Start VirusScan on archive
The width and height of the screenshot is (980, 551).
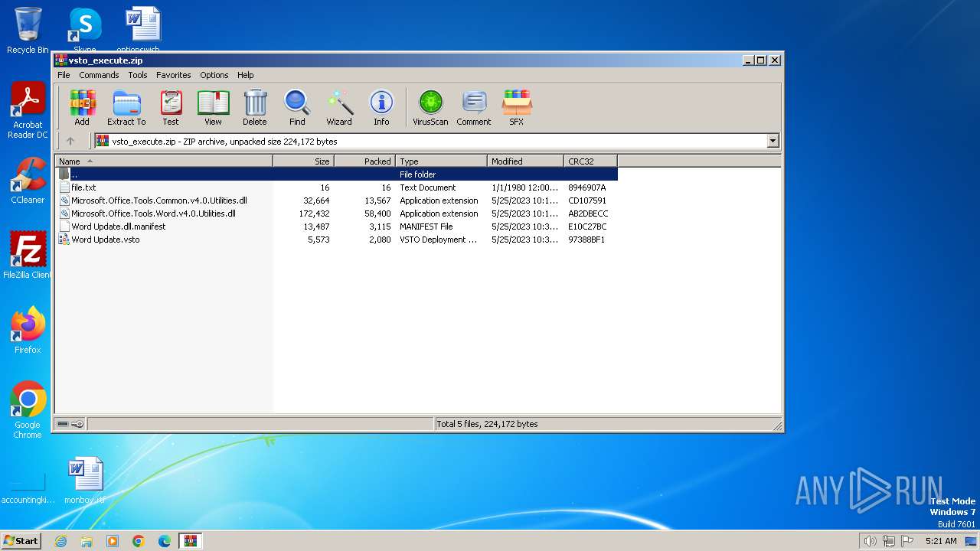pos(430,107)
